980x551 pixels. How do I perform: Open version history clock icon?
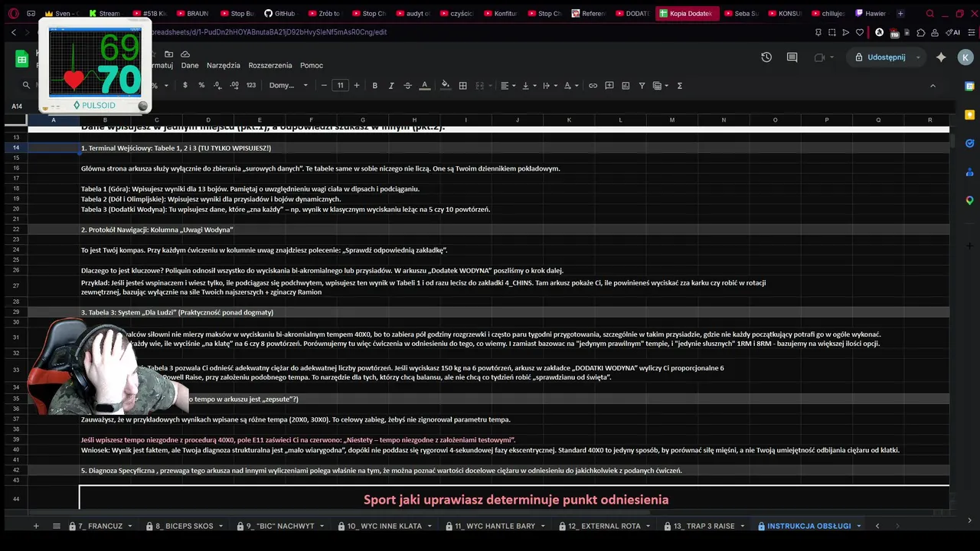pos(766,57)
